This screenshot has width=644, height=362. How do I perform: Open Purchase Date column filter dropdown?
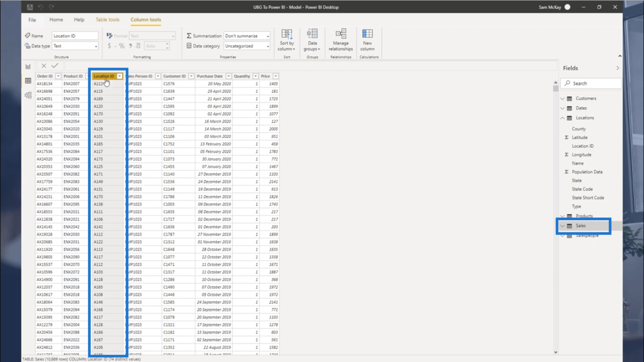coord(228,76)
